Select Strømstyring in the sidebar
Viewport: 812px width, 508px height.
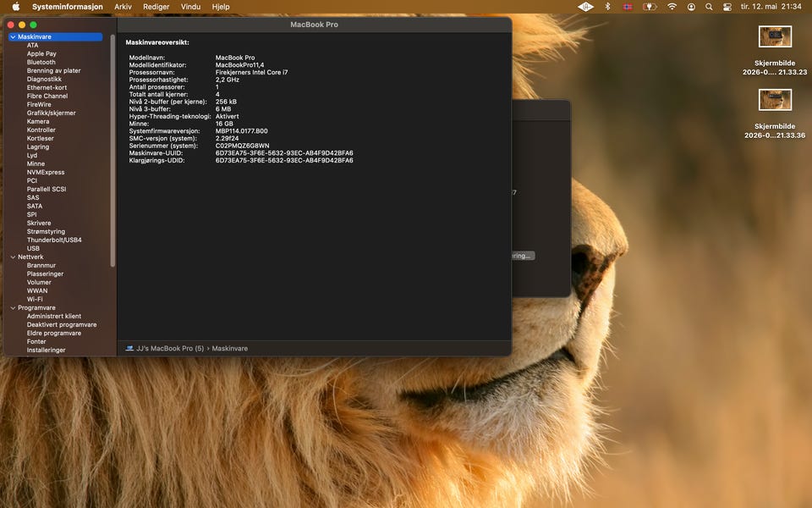[x=46, y=232]
